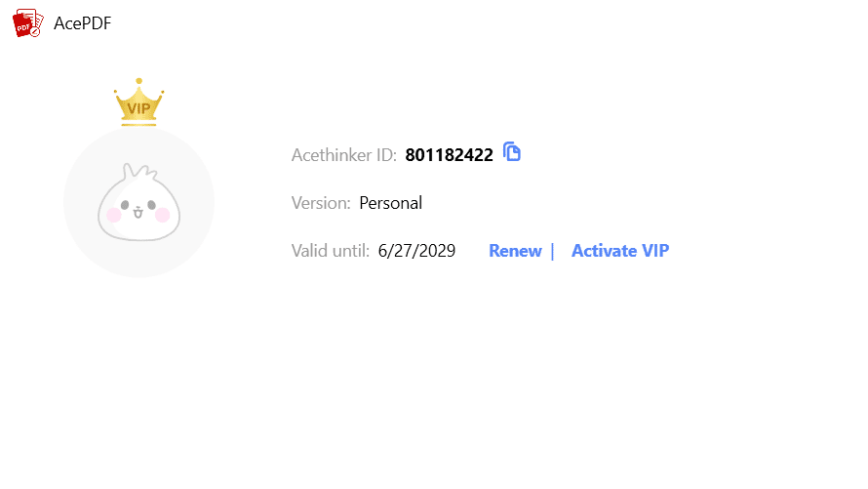
Task: Click the "Acethinker ID:" label
Action: (x=344, y=155)
